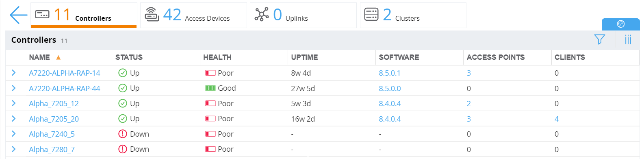Viewport: 644px width, 159px height.
Task: Click the back arrow icon
Action: click(18, 15)
